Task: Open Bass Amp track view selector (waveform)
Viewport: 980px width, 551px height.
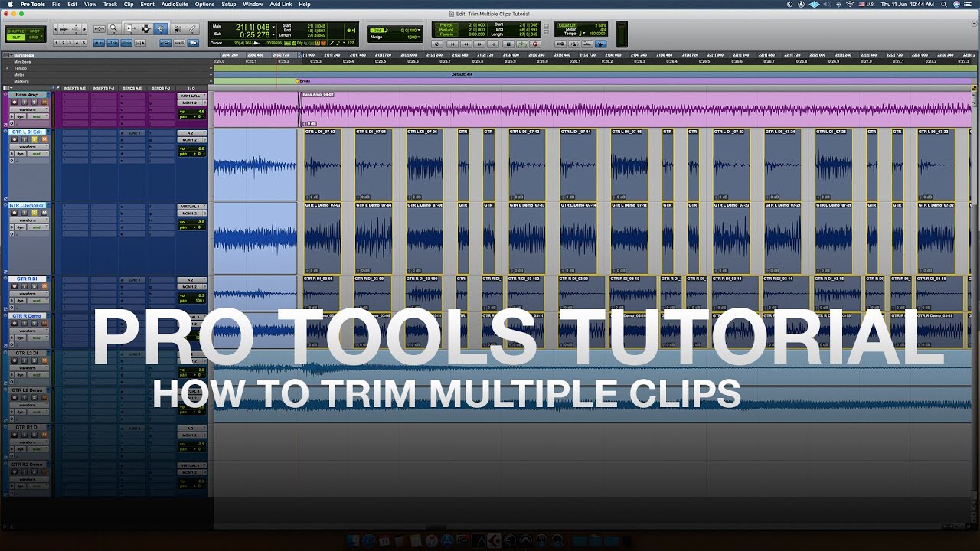Action: tap(29, 109)
